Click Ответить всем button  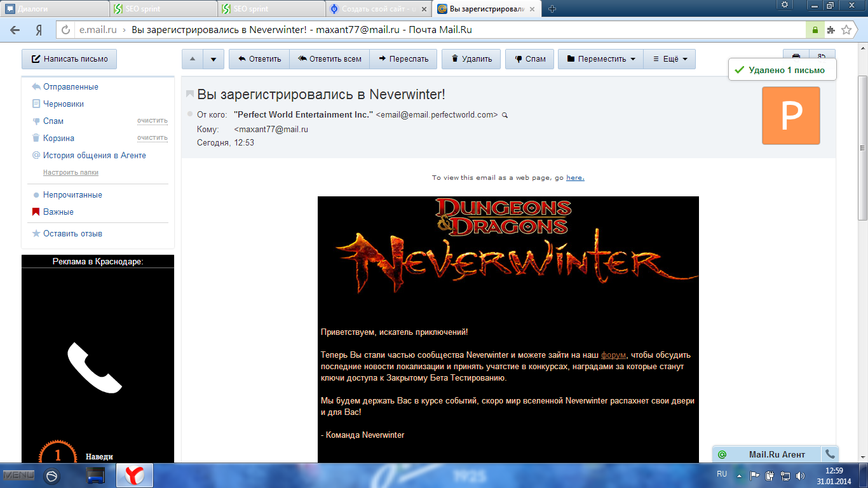(x=329, y=59)
